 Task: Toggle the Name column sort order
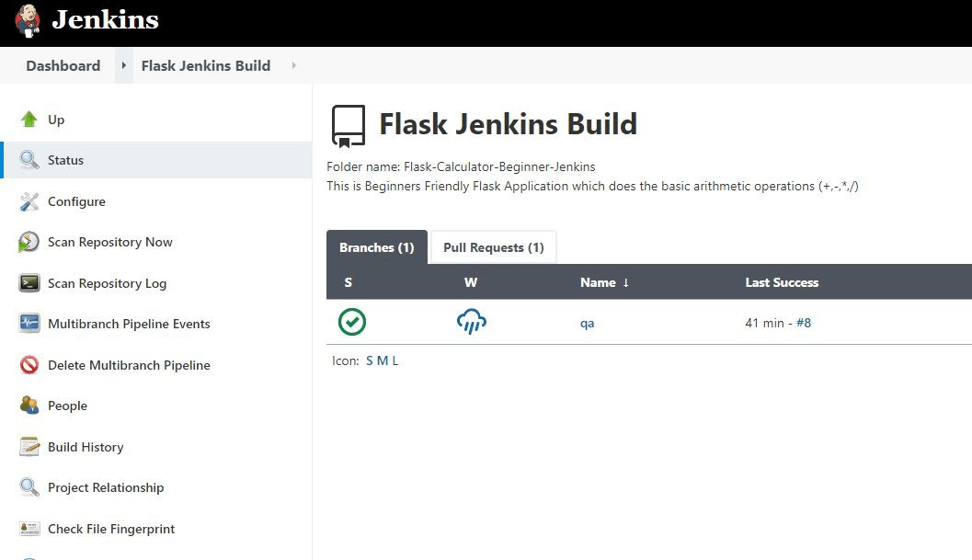[x=604, y=282]
